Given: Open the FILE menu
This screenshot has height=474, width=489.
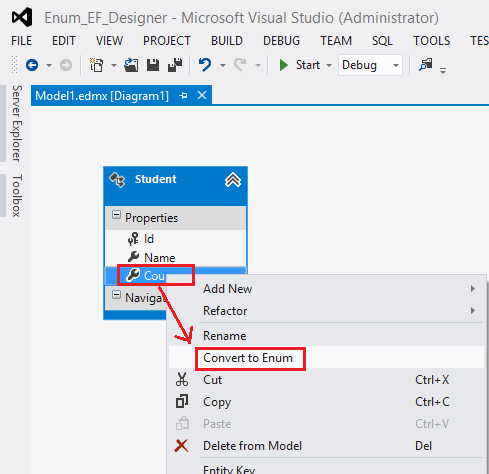Looking at the screenshot, I should 22,41.
